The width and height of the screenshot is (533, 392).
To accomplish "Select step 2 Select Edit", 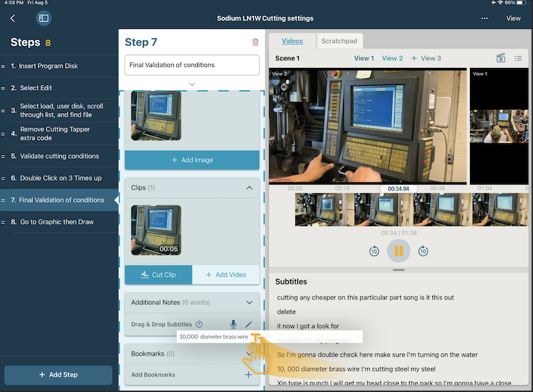I will point(59,88).
